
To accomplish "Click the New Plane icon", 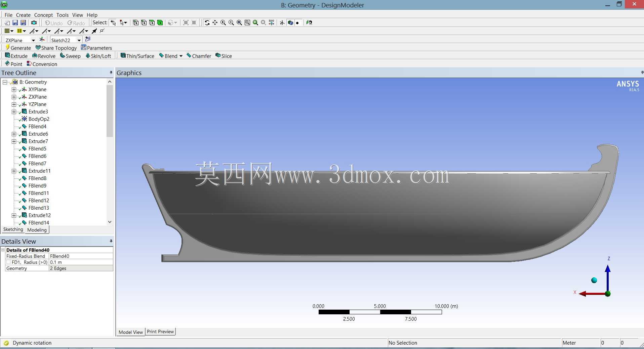I will coord(42,40).
